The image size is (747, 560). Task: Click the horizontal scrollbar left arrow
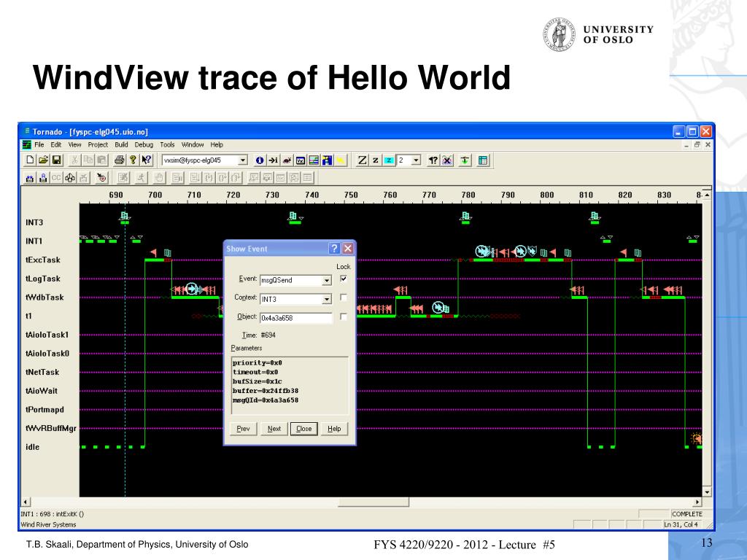26,502
